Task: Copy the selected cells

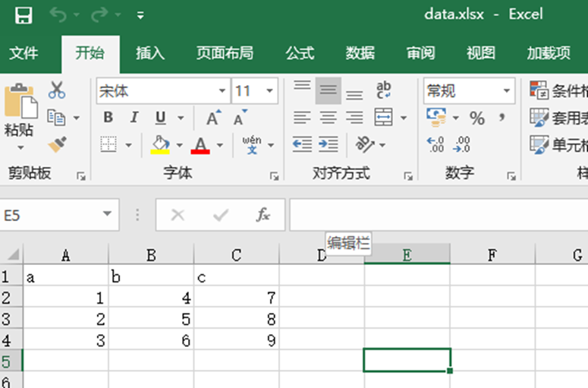Action: pyautogui.click(x=56, y=118)
